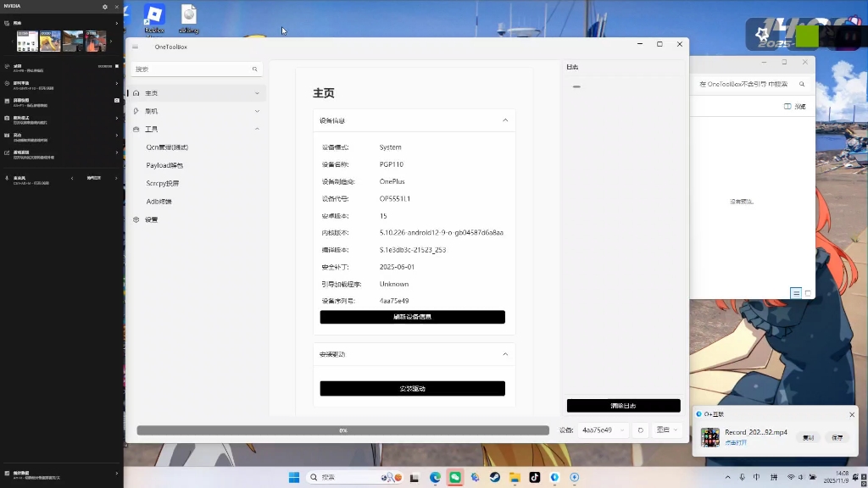Click the toolbox icon beside 工具

136,129
